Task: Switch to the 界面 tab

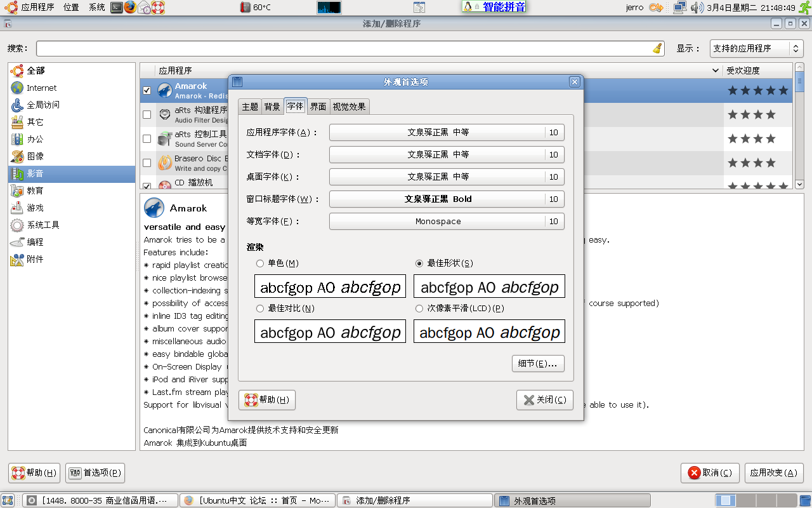Action: 318,107
